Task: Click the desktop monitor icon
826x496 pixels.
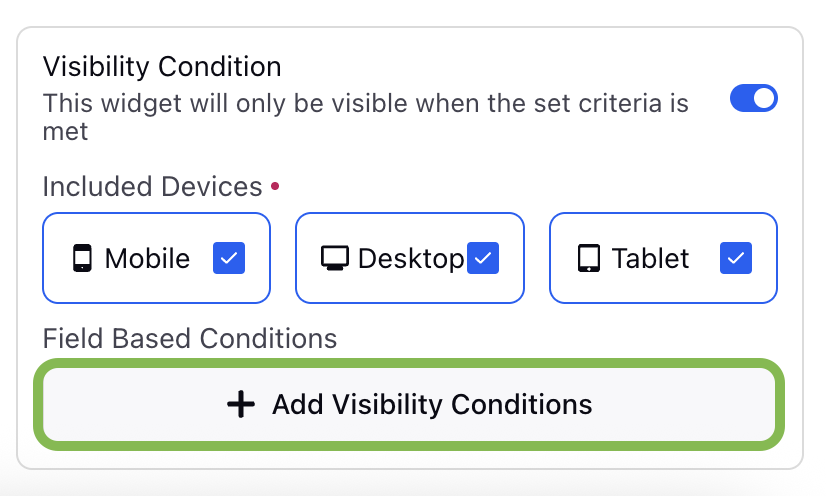Action: [335, 258]
